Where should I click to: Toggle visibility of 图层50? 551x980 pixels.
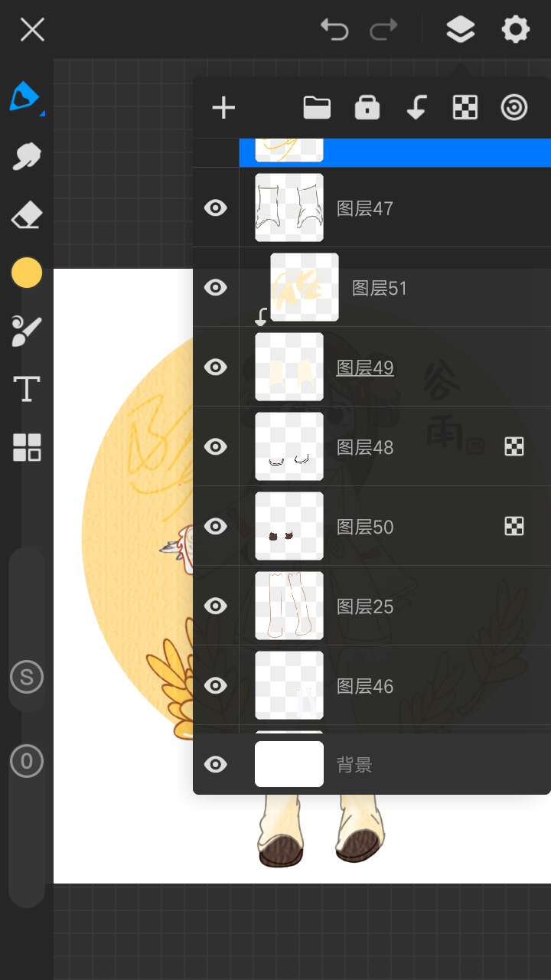tap(216, 527)
